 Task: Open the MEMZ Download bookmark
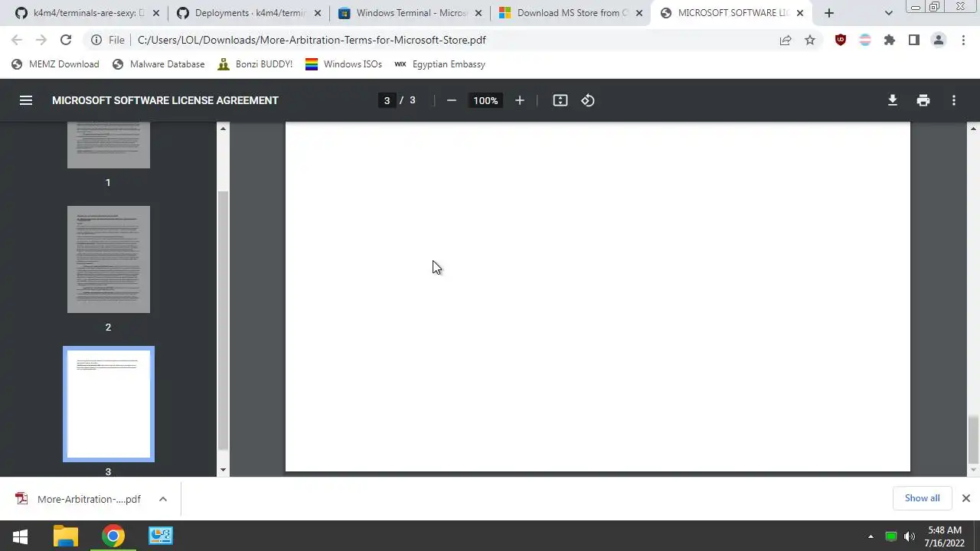(x=55, y=64)
